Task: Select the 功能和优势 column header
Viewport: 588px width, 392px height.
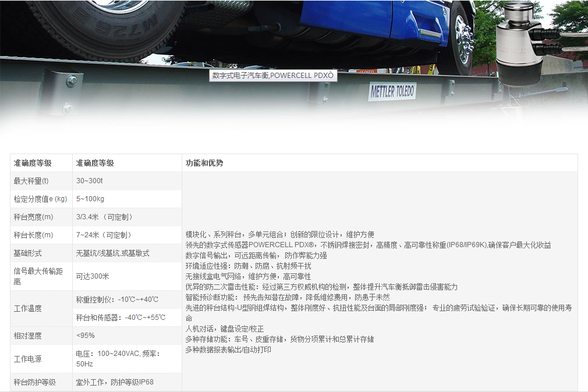Action: [x=204, y=163]
